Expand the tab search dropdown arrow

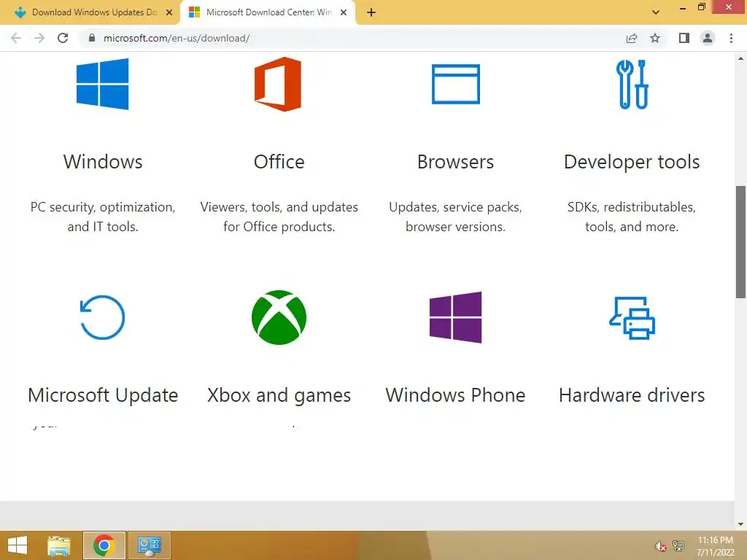point(656,12)
